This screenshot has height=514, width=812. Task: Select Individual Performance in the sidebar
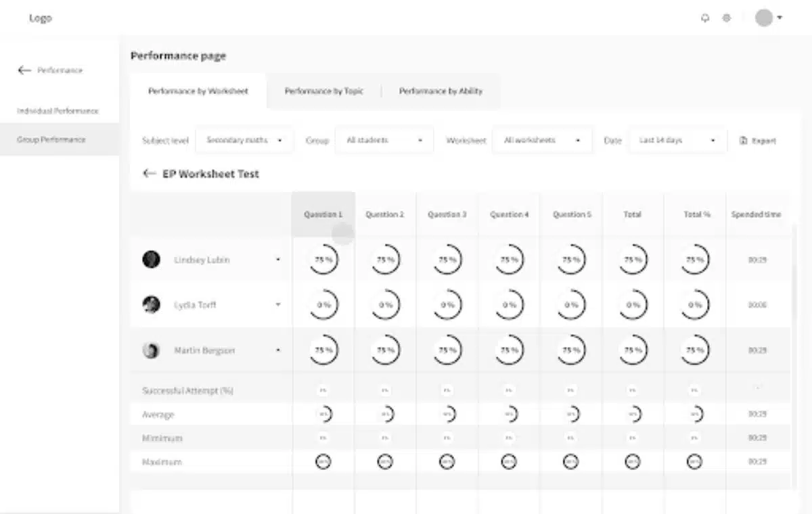[x=58, y=111]
